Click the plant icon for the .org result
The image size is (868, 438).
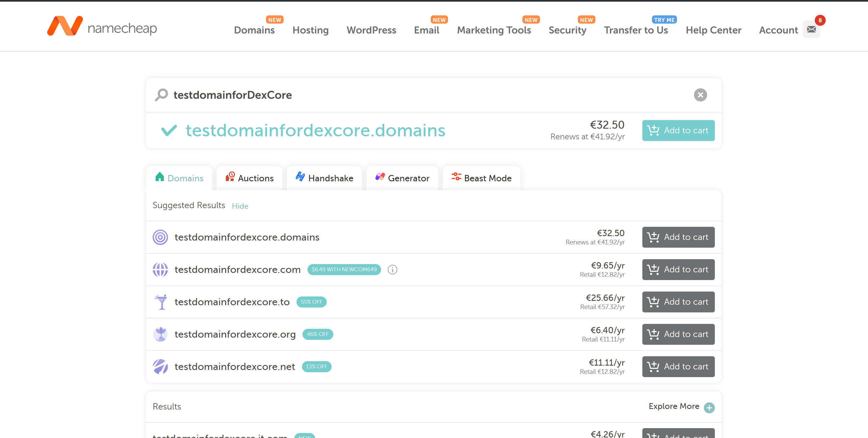[160, 334]
